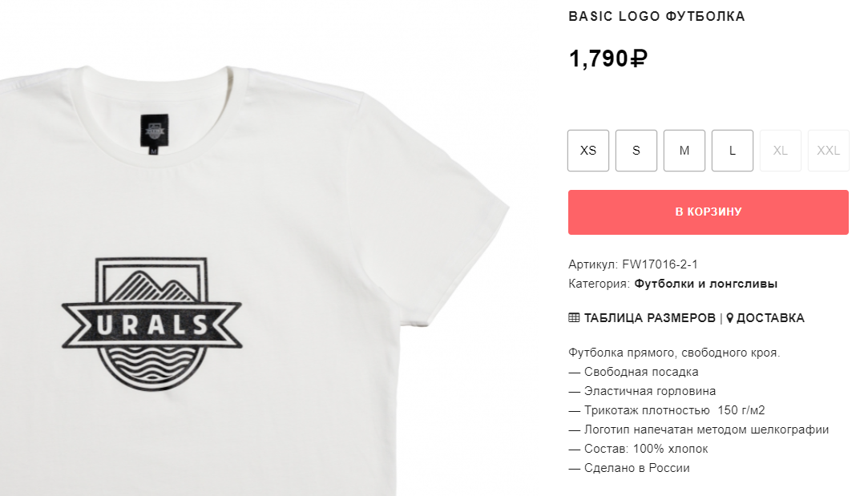
Task: Click the greyed-out XXL size
Action: pyautogui.click(x=829, y=151)
